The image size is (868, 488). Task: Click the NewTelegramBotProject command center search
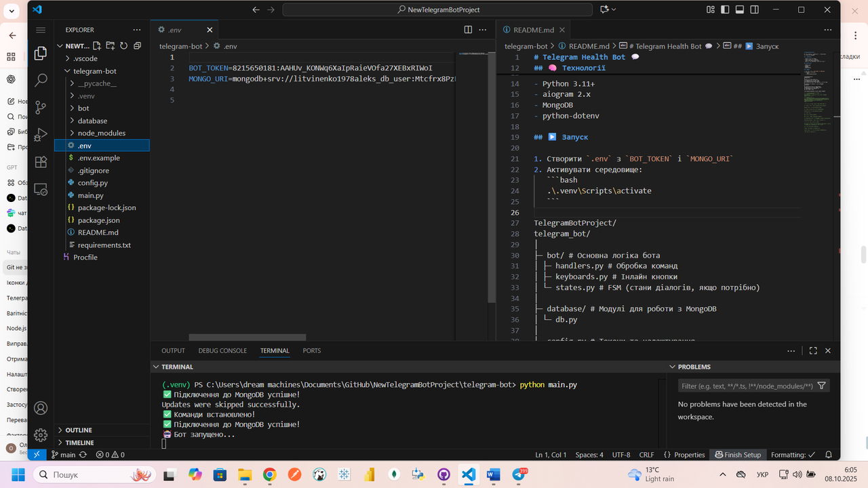[x=437, y=9]
